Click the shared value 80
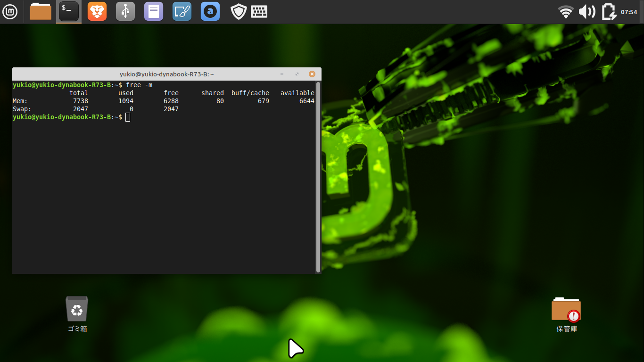Screen dimensions: 644x362 click(220, 101)
